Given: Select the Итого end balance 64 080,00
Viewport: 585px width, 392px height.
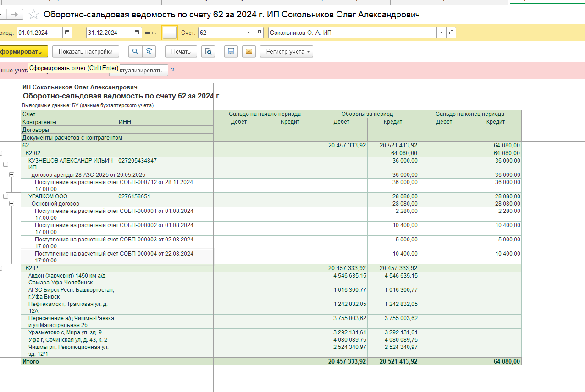Looking at the screenshot, I should tap(496, 362).
